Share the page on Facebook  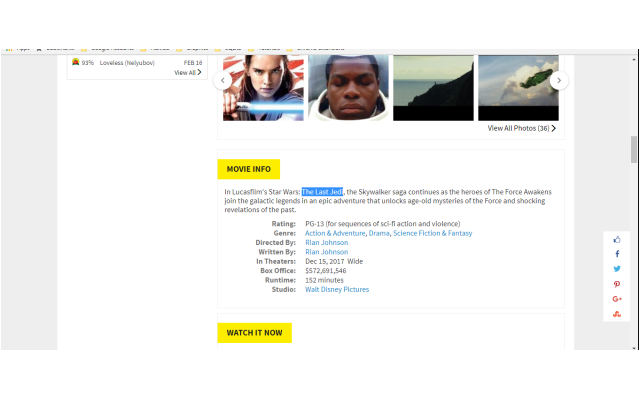(x=617, y=254)
